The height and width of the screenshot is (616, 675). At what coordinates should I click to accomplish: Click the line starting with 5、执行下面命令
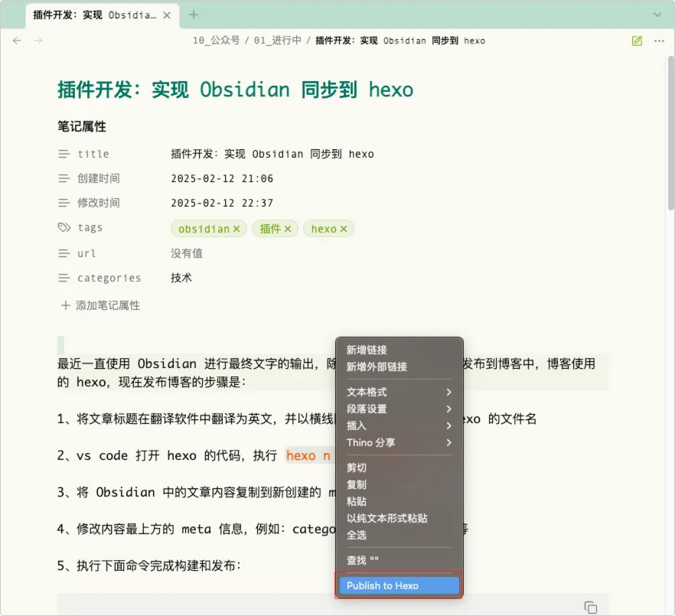[x=149, y=565]
